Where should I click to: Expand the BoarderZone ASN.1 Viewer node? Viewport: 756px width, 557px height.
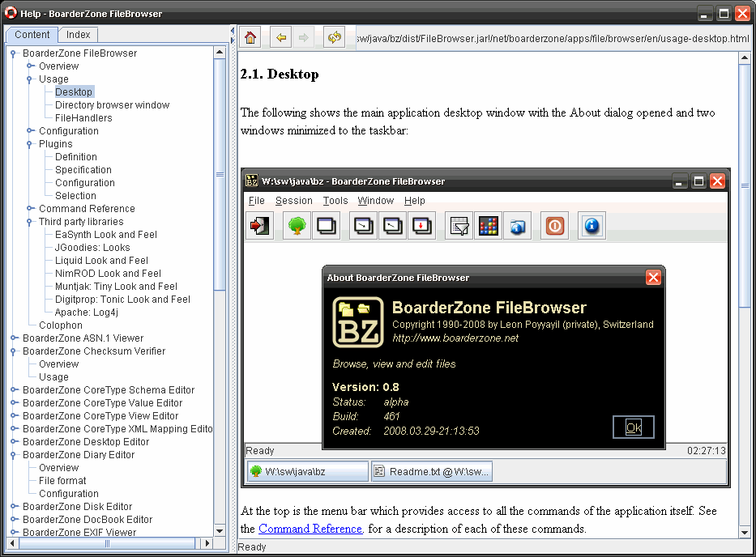pos(14,338)
